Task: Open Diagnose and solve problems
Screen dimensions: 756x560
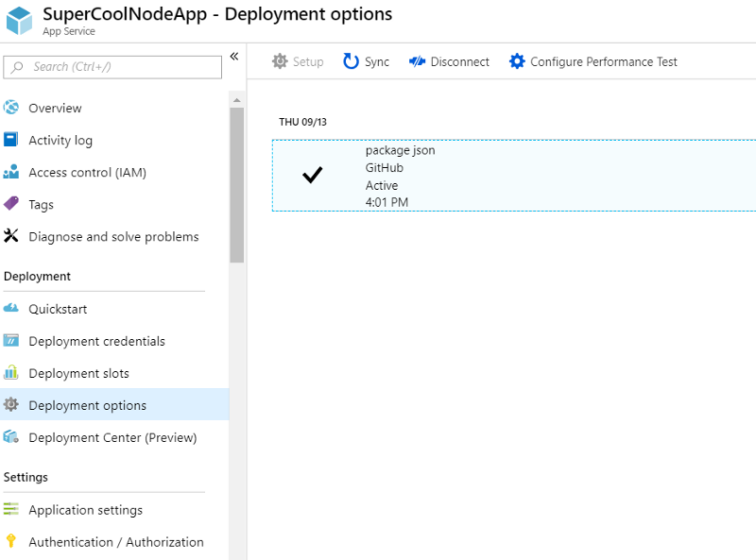Action: [114, 237]
